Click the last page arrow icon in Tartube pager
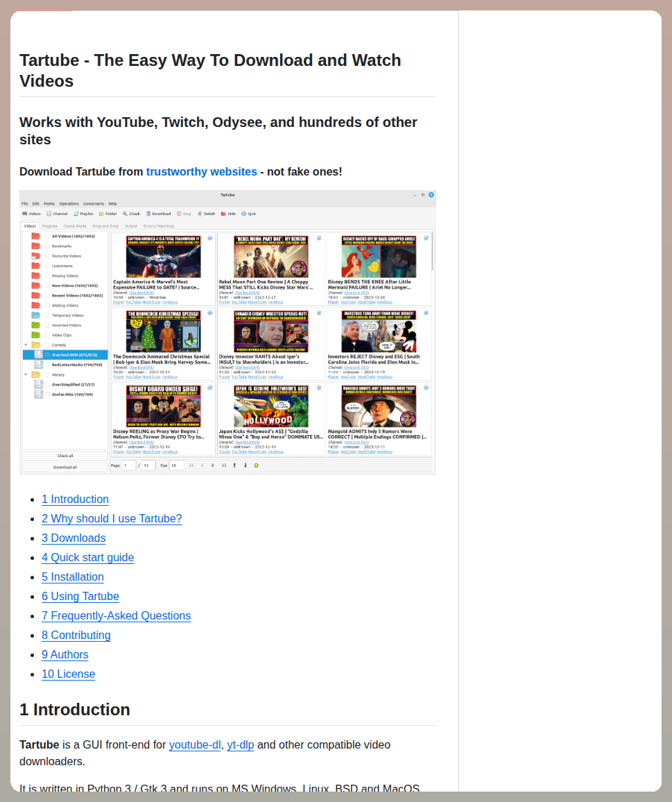The height and width of the screenshot is (802, 672). 223,466
